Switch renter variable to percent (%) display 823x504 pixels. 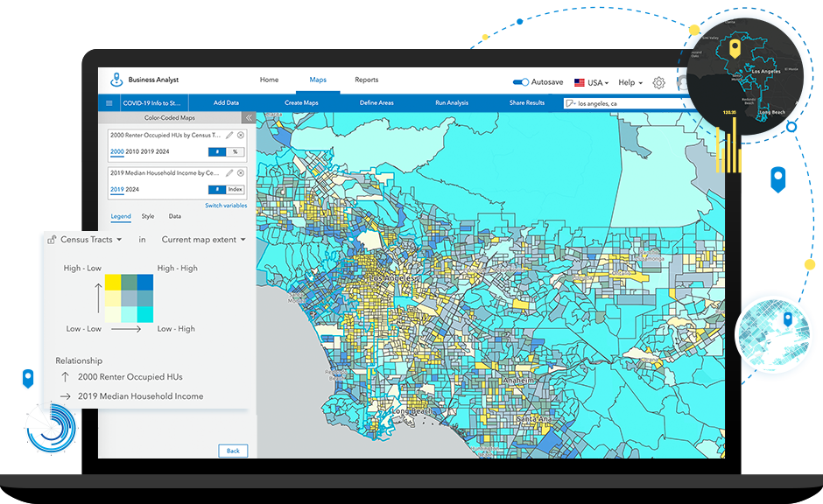tap(235, 151)
